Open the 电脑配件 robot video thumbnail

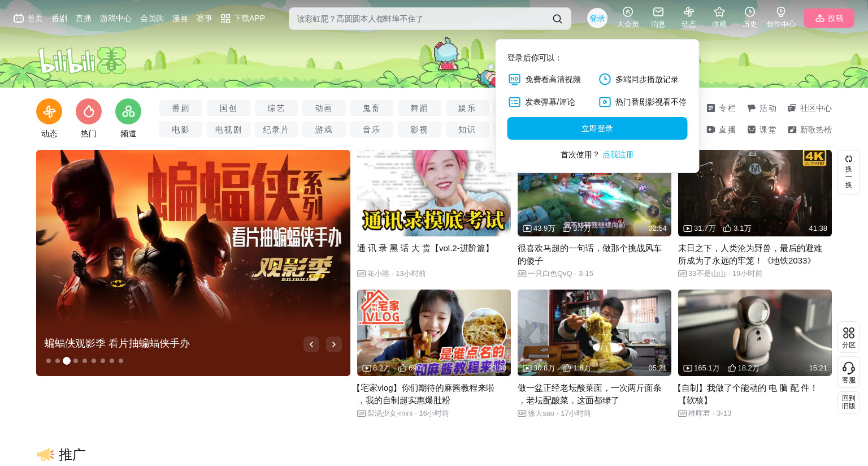pos(755,333)
